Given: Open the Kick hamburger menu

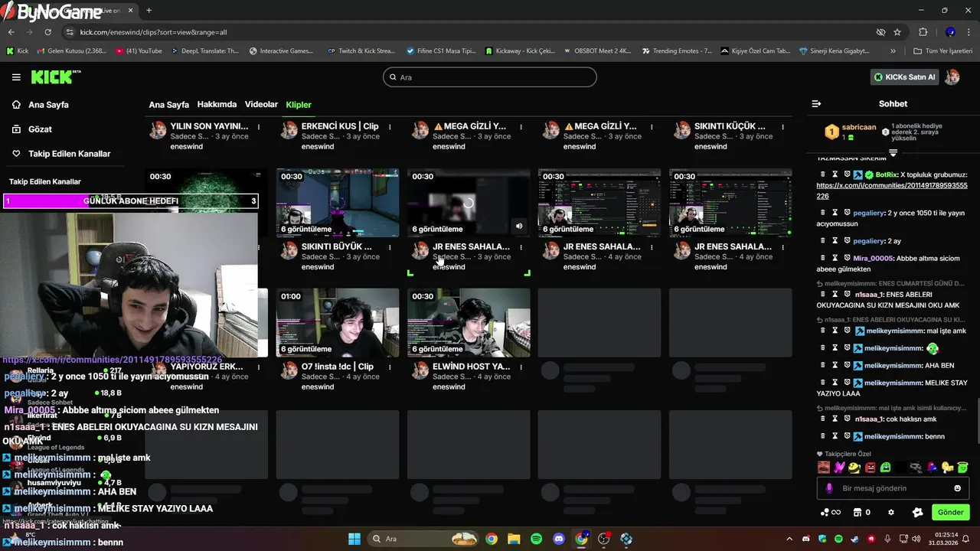Looking at the screenshot, I should [16, 77].
